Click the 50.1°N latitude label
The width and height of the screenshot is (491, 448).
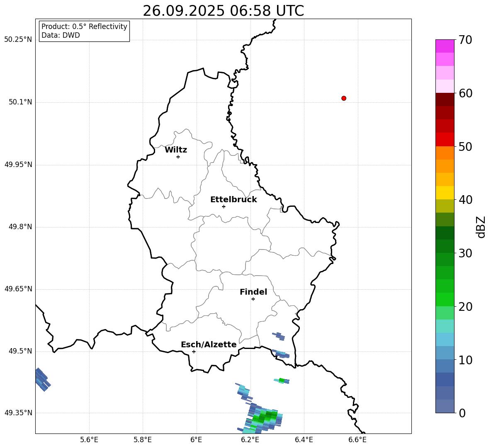click(20, 102)
